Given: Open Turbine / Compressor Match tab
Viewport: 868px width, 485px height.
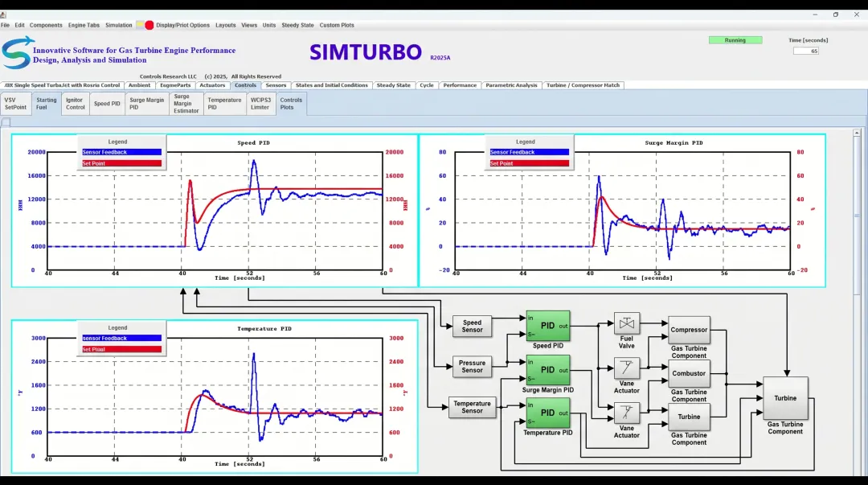Looking at the screenshot, I should (583, 85).
